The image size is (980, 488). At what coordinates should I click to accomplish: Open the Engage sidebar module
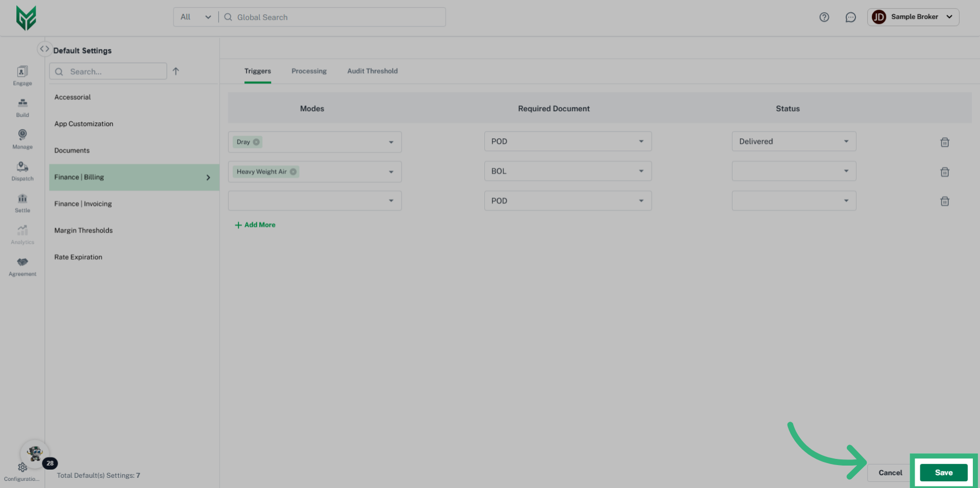tap(22, 75)
